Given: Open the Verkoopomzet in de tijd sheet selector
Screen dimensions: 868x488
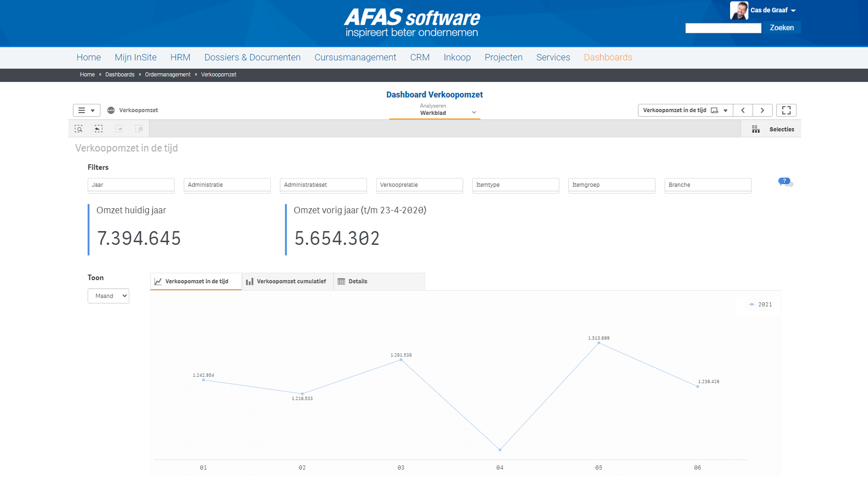Looking at the screenshot, I should pyautogui.click(x=685, y=110).
